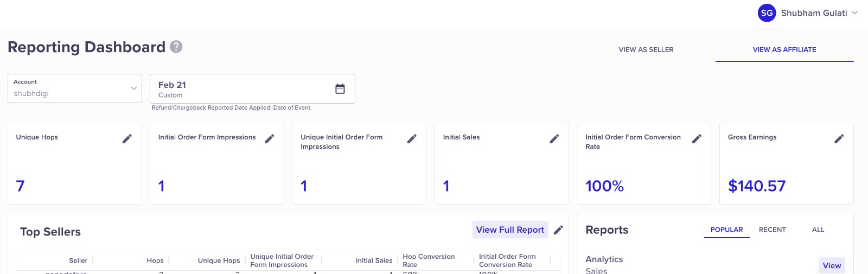Edit the Initial Sales card
Screen dimensions: 868x274
click(554, 139)
